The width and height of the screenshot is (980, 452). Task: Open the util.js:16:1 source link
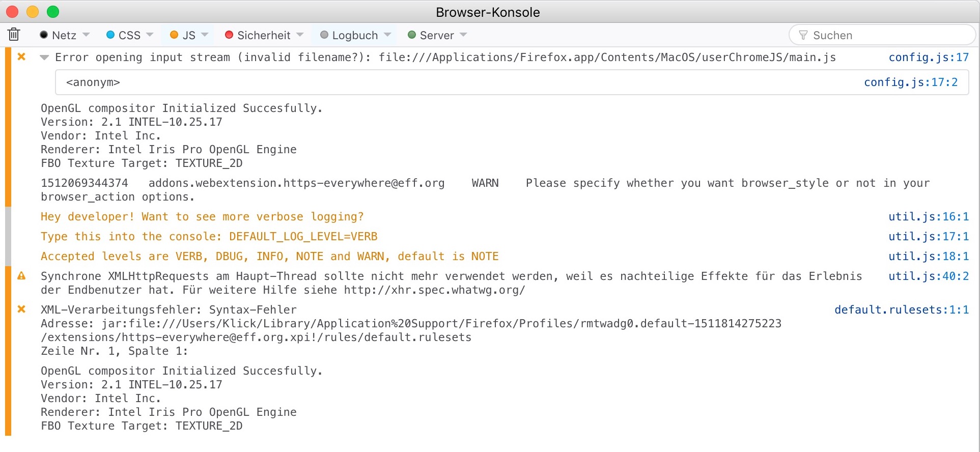tap(928, 216)
